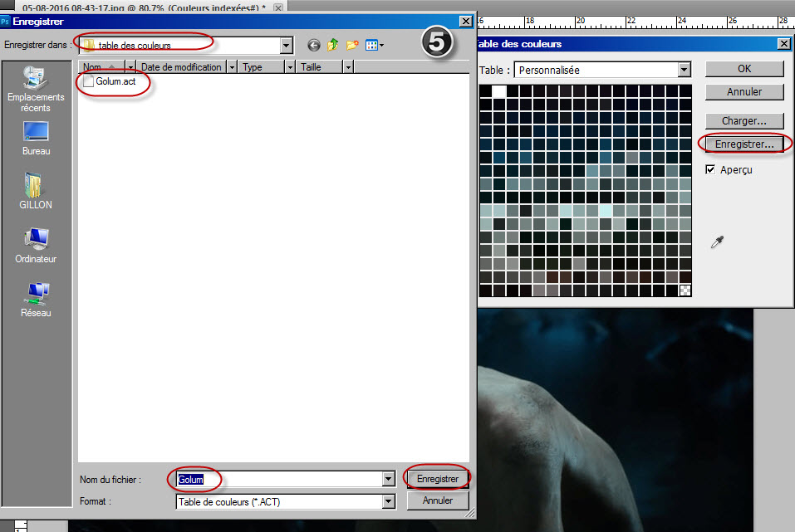
Task: Create a new folder
Action: click(352, 45)
